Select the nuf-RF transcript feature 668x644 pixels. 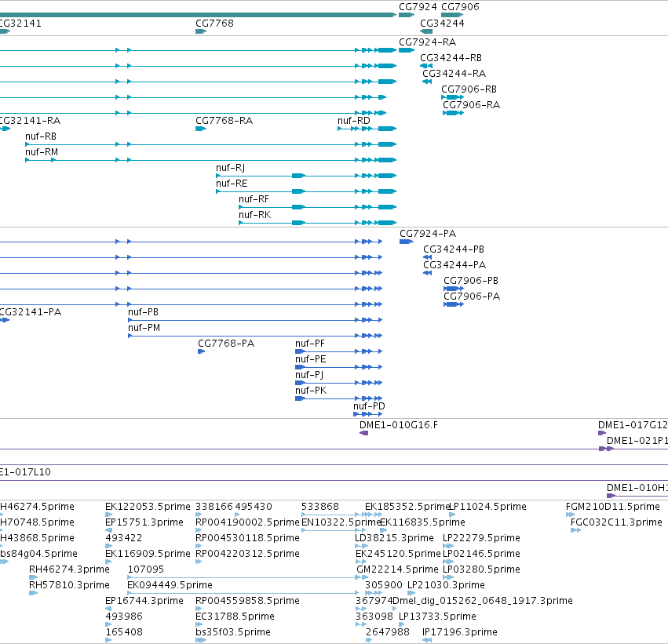click(317, 207)
